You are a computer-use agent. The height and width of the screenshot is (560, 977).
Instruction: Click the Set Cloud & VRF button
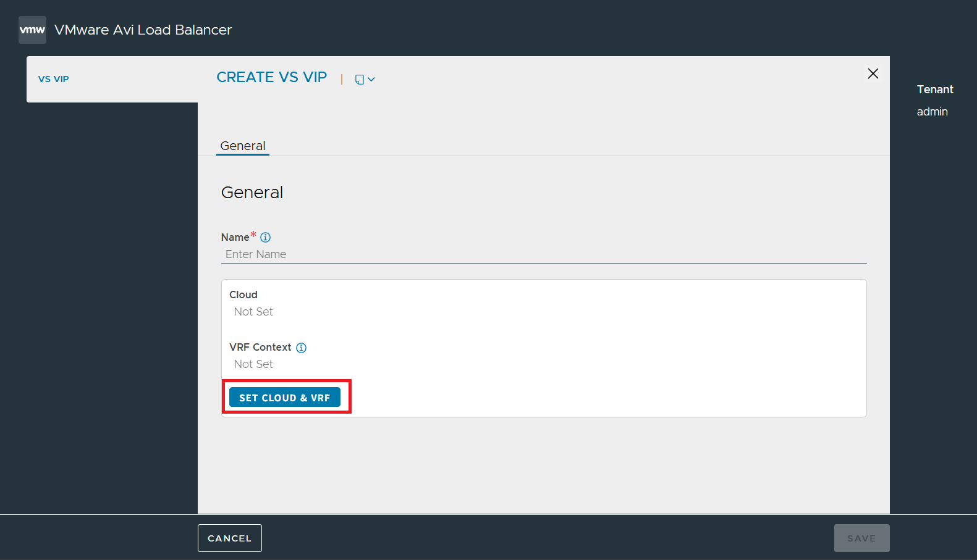coord(285,398)
